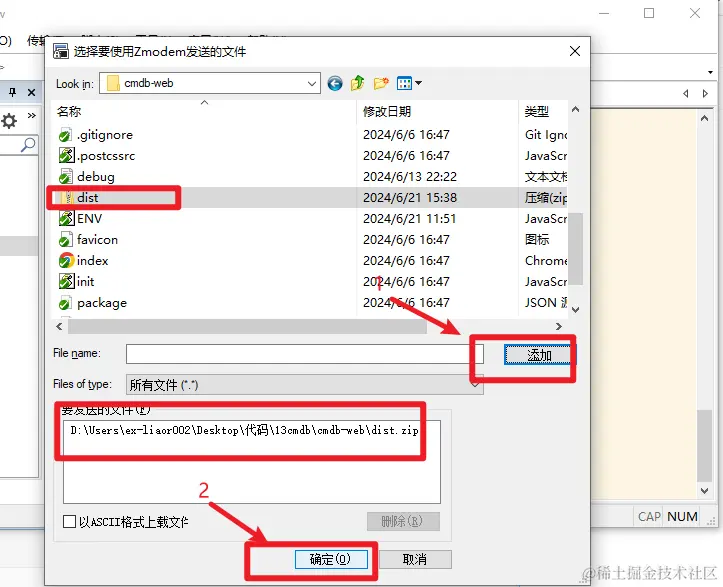Image resolution: width=723 pixels, height=587 pixels.
Task: Click the 添加 button
Action: pos(539,355)
